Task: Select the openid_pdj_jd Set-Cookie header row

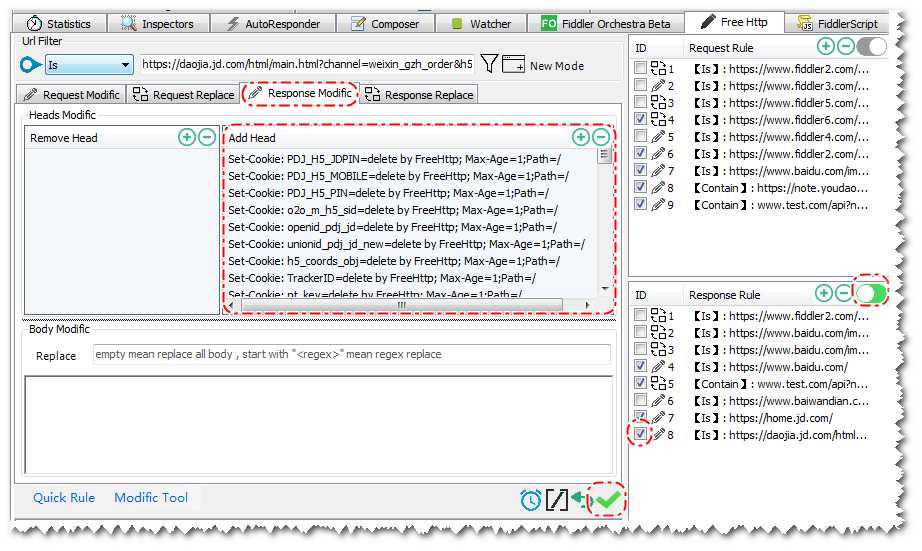Action: pyautogui.click(x=392, y=227)
